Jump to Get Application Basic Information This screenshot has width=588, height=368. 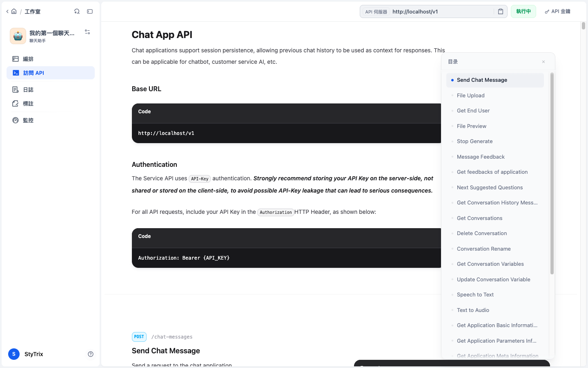[495, 325]
